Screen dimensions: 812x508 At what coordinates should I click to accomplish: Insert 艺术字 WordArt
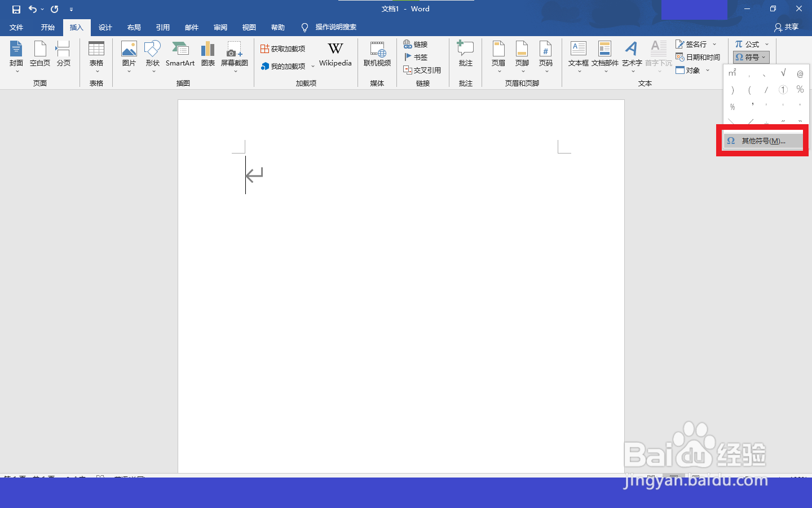pos(632,56)
